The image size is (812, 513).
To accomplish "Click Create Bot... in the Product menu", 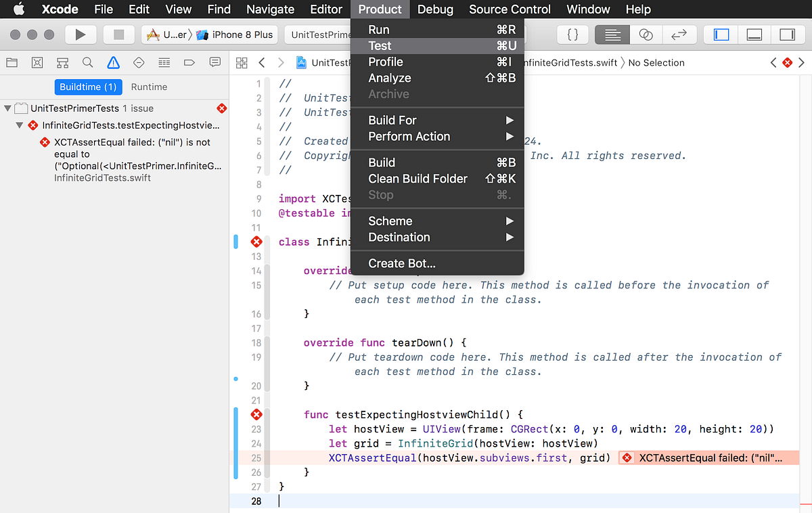I will click(401, 263).
